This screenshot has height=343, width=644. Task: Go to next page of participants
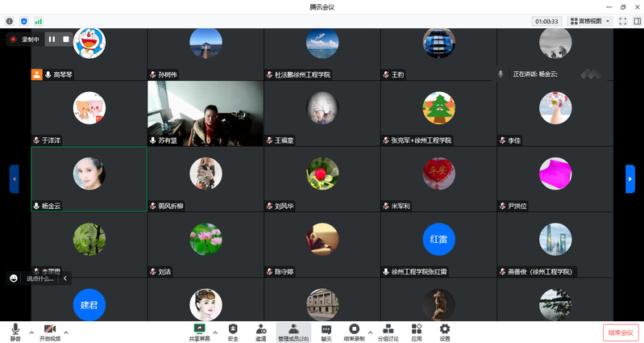[629, 178]
